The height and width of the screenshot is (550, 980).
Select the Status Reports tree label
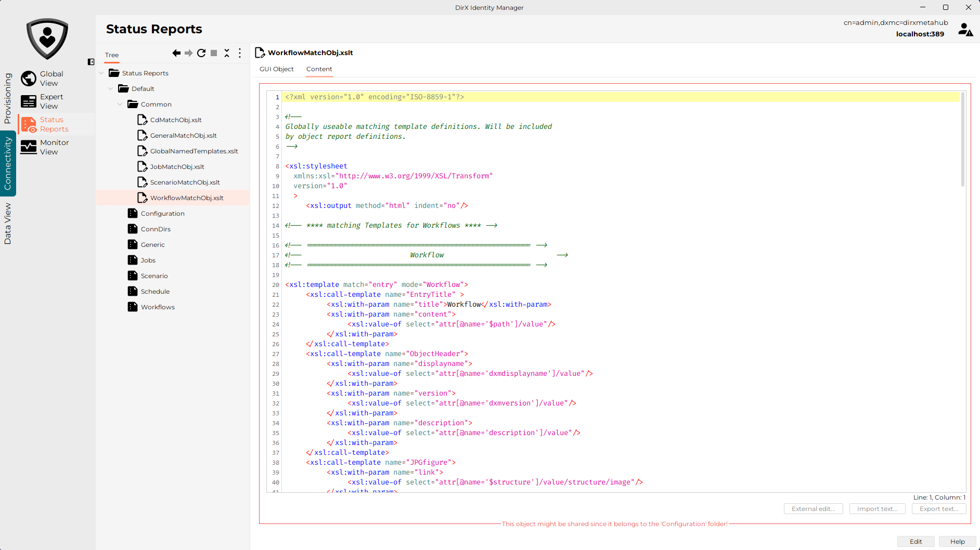click(x=145, y=73)
